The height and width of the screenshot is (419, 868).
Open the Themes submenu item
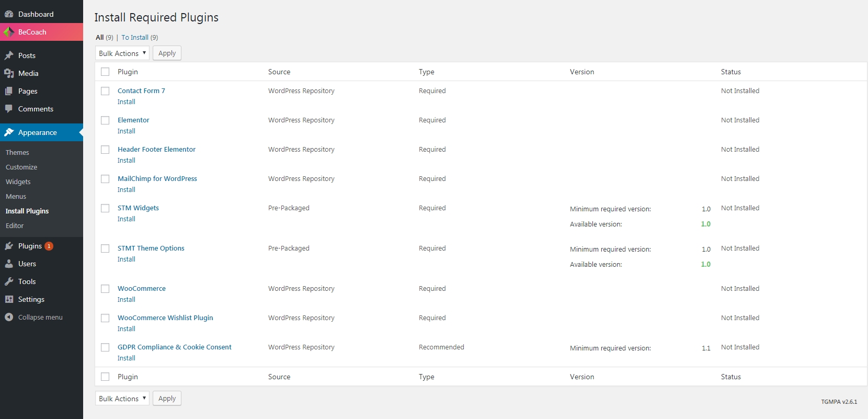click(17, 153)
